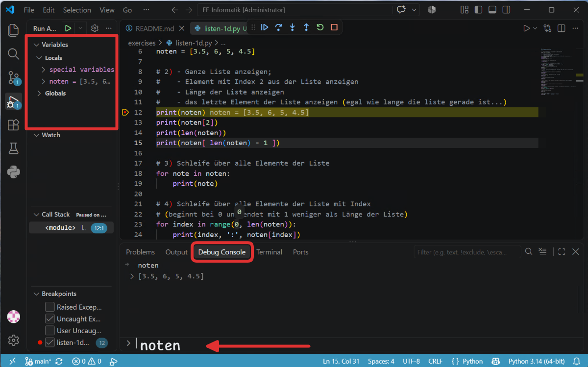Open the Testing flask icon view
Image resolution: width=588 pixels, height=367 pixels.
click(13, 148)
